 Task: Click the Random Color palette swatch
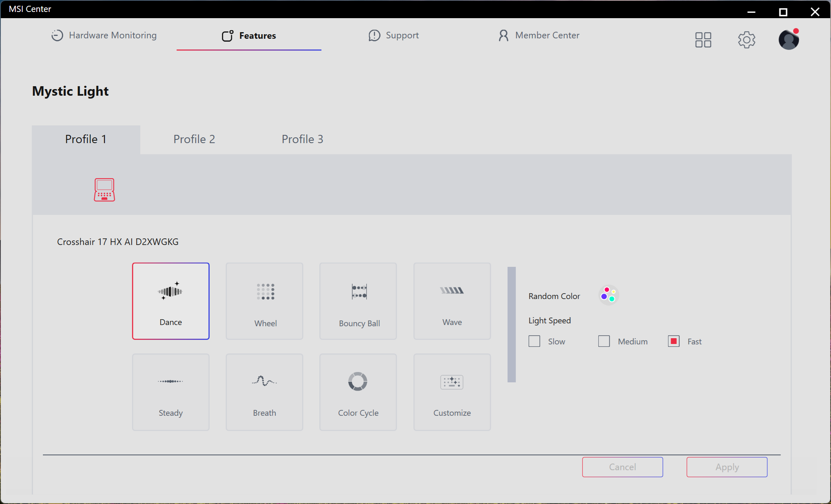click(x=608, y=295)
